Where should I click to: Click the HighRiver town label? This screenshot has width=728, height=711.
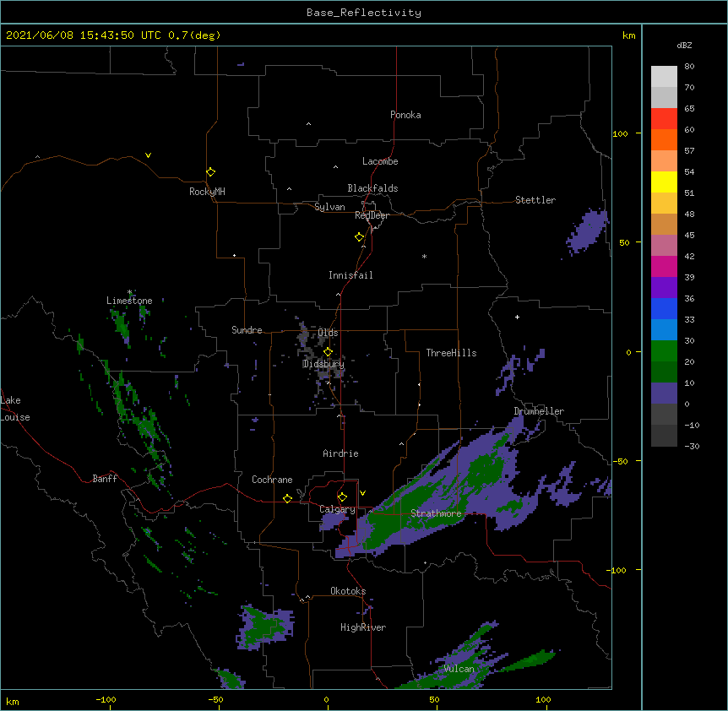363,627
